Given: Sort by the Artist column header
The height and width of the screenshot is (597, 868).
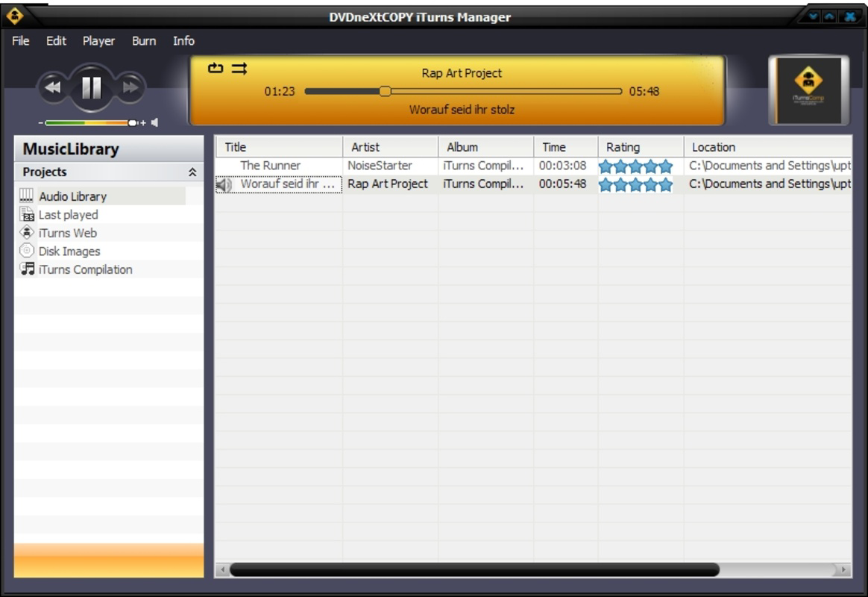Looking at the screenshot, I should pyautogui.click(x=390, y=147).
